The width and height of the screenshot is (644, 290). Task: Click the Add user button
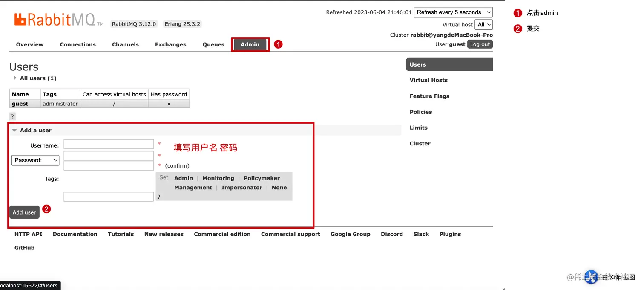click(x=24, y=212)
